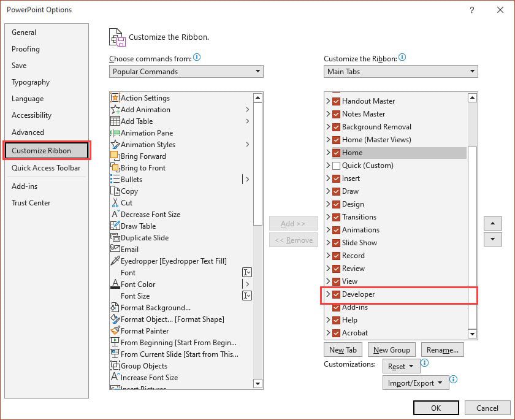This screenshot has height=420, width=515.
Task: Open the Trust Center category
Action: 31,203
